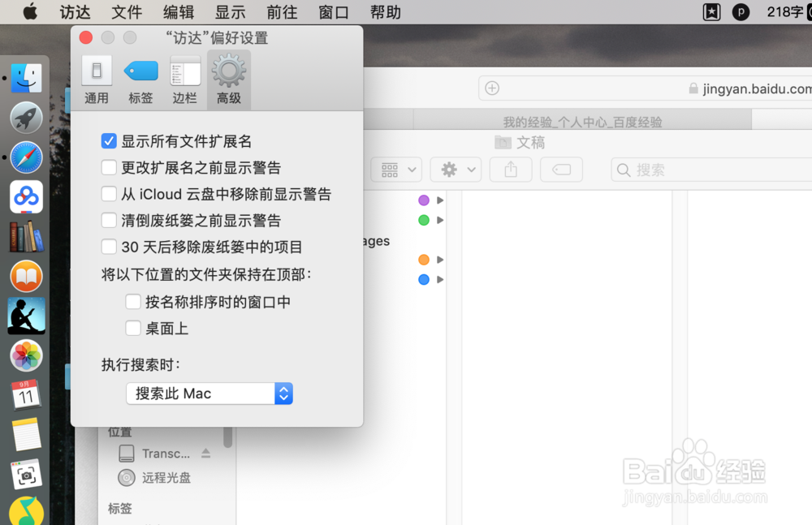Click the Share icon in Finder toolbar
The height and width of the screenshot is (525, 812).
pos(510,169)
